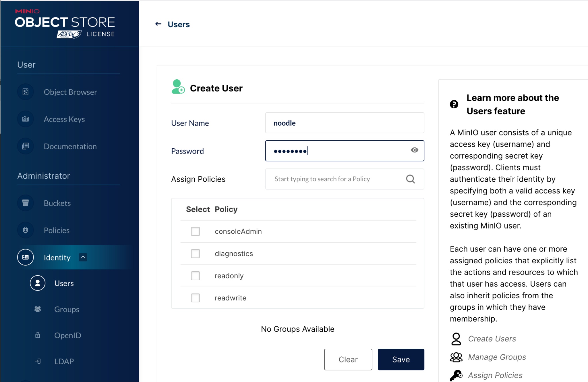
Task: Click the back arrow next to Users
Action: pyautogui.click(x=158, y=24)
